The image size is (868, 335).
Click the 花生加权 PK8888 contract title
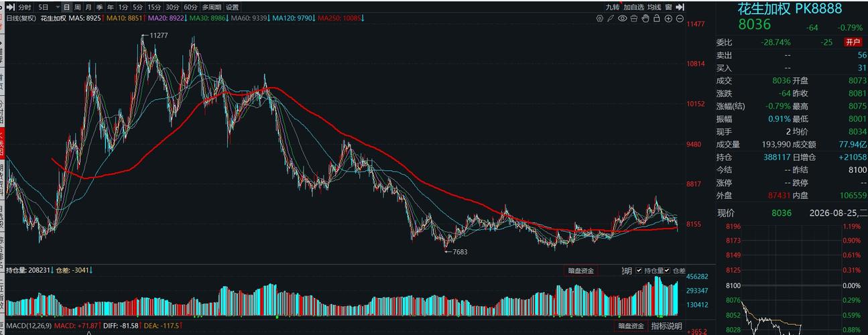tap(790, 9)
